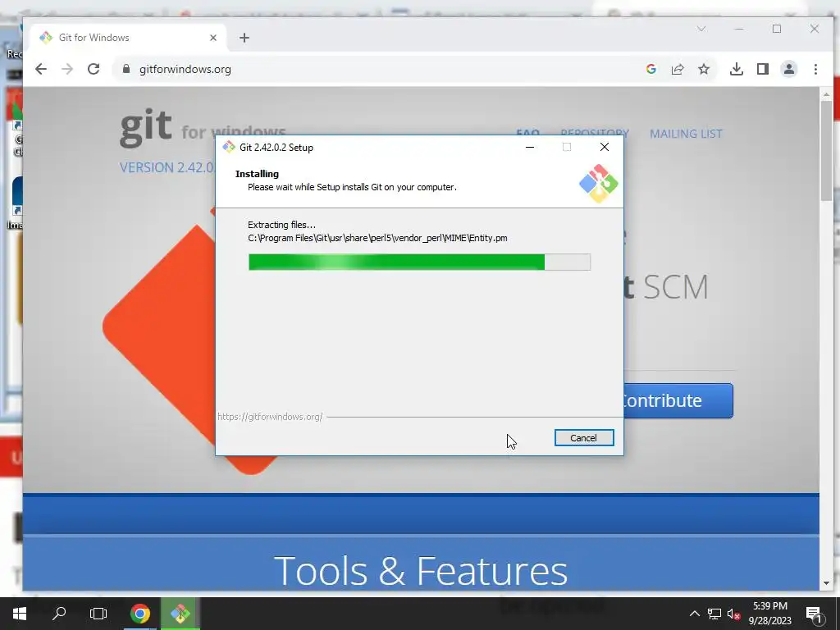Screen dimensions: 840x630
Task: Toggle Chrome side panel
Action: click(763, 69)
